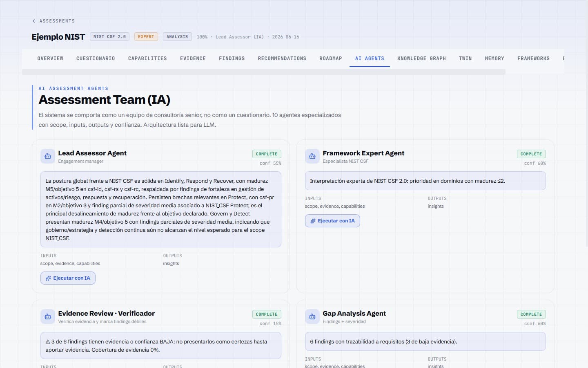Click Lead Assessor Agent COMPLETE status badge
The height and width of the screenshot is (368, 588).
tap(267, 154)
